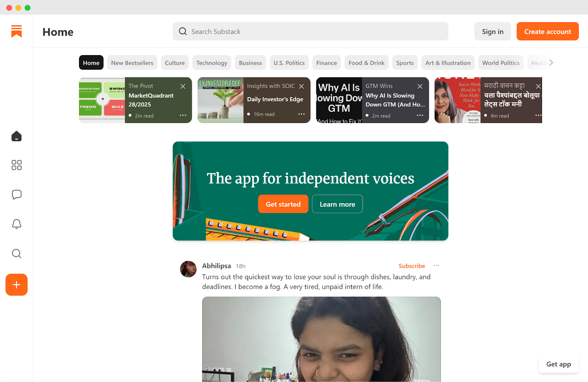Switch to Sports tab
Screen dimensions: 588x382
click(405, 62)
